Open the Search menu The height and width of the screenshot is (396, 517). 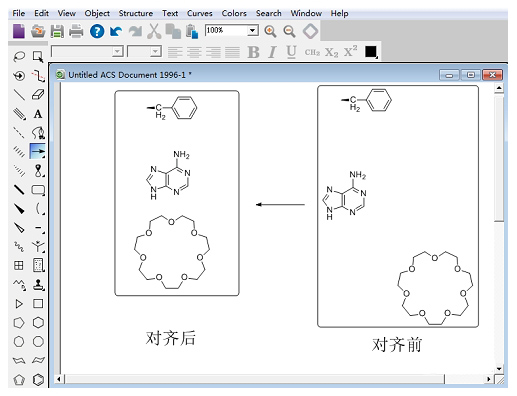269,13
